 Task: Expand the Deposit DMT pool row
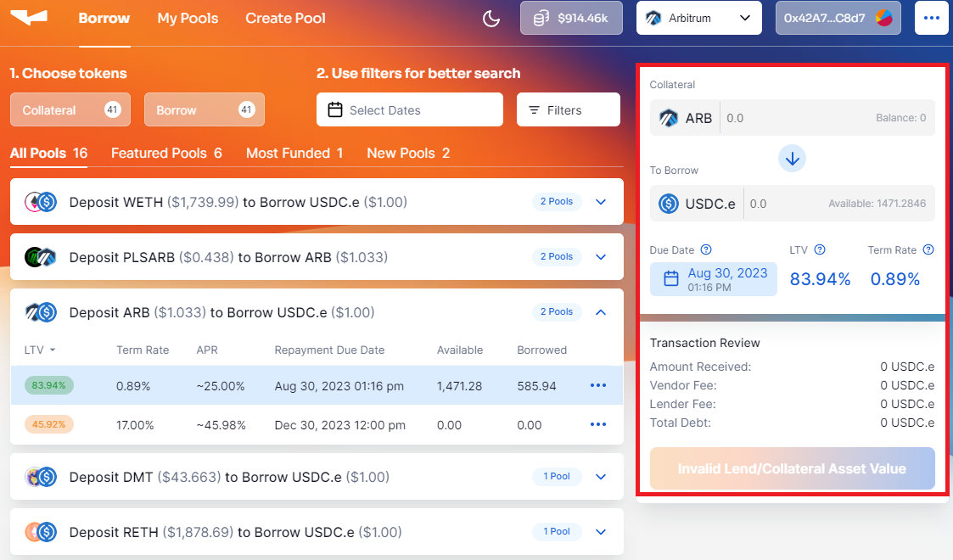pyautogui.click(x=601, y=477)
